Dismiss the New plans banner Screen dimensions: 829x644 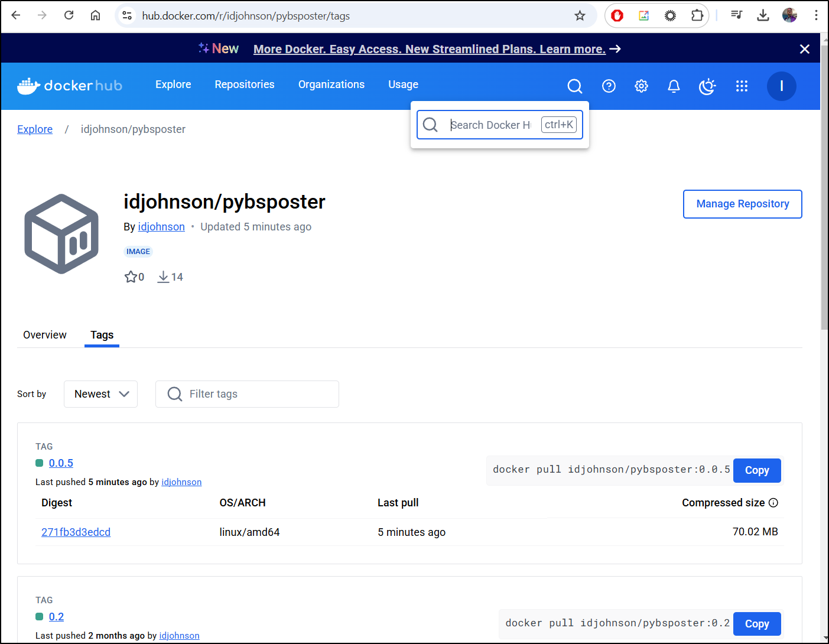pyautogui.click(x=804, y=49)
